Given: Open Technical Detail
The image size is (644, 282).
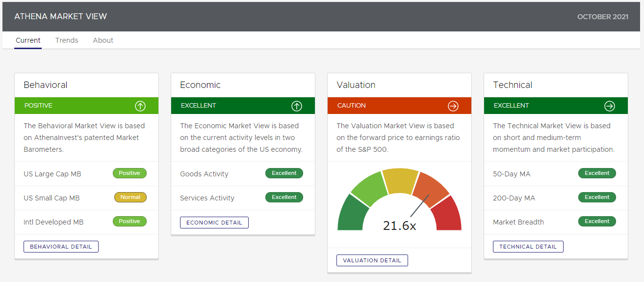Looking at the screenshot, I should pos(528,247).
